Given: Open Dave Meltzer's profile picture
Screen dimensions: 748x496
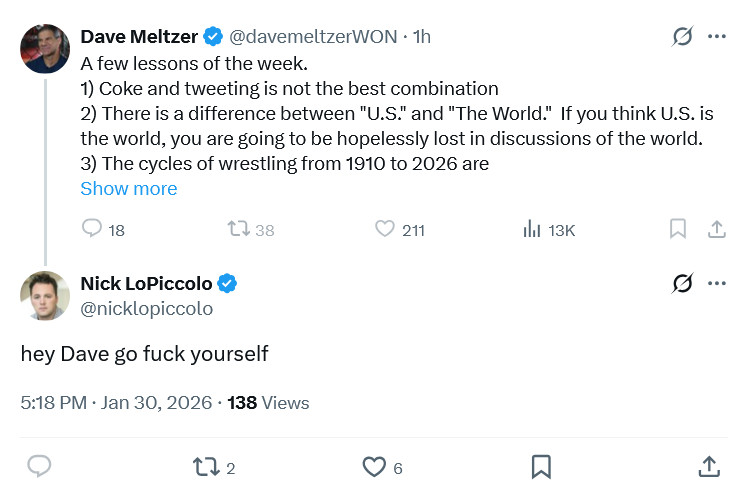Looking at the screenshot, I should click(45, 49).
